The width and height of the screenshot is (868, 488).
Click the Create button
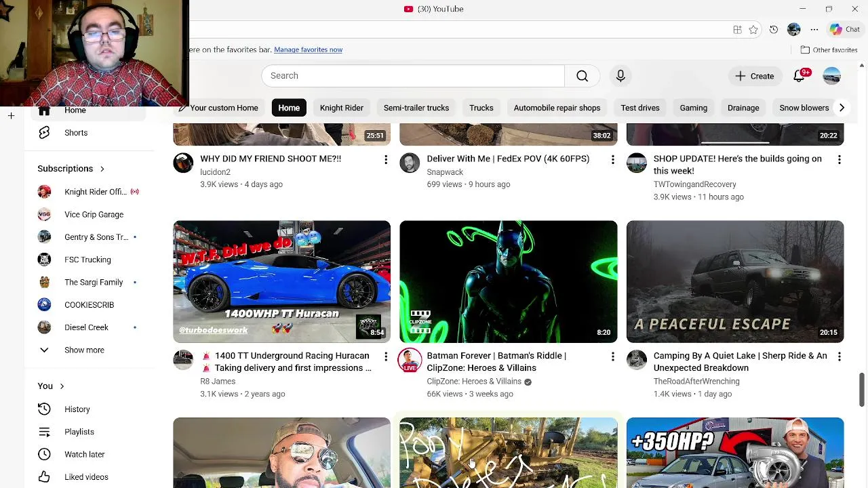(754, 76)
